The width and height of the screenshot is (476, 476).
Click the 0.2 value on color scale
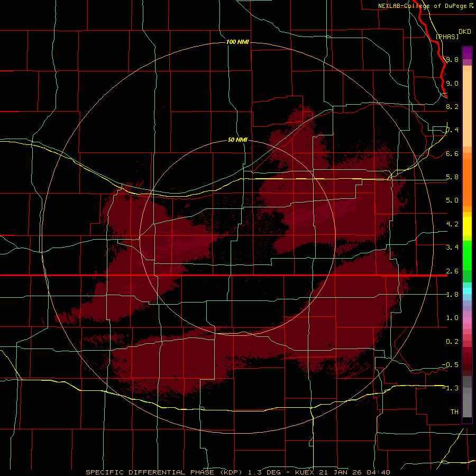click(x=452, y=342)
